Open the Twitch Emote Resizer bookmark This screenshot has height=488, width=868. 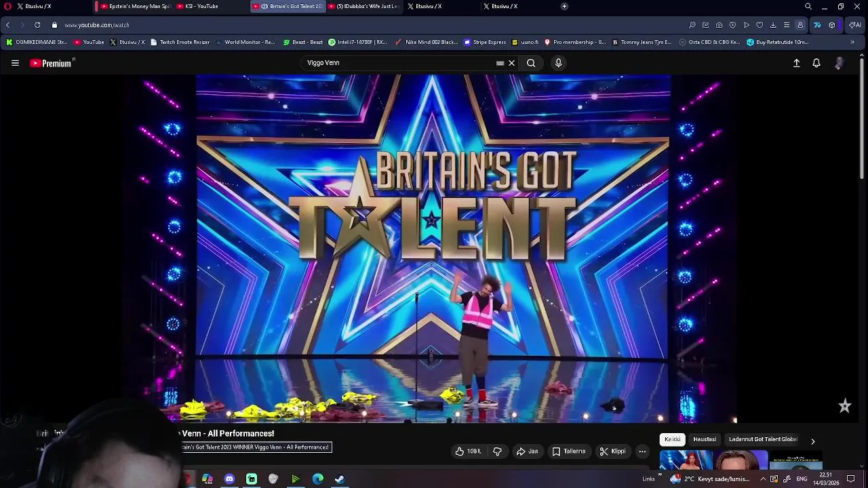(x=180, y=42)
